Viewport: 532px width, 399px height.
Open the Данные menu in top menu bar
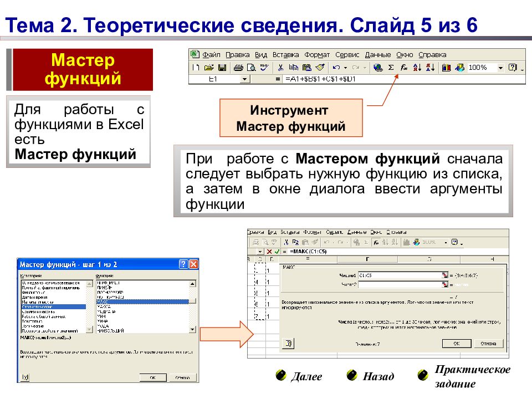[x=378, y=55]
